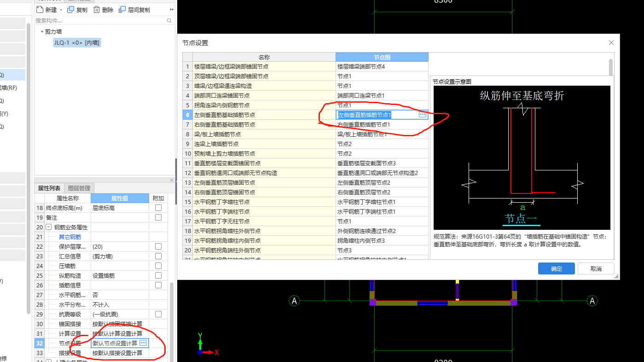
Task: Select row 预制墙上剪力墙插筋节点
Action: (x=264, y=154)
